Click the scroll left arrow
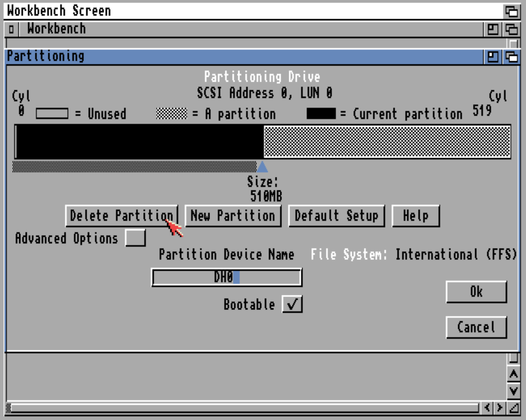This screenshot has height=420, width=526. [487, 408]
